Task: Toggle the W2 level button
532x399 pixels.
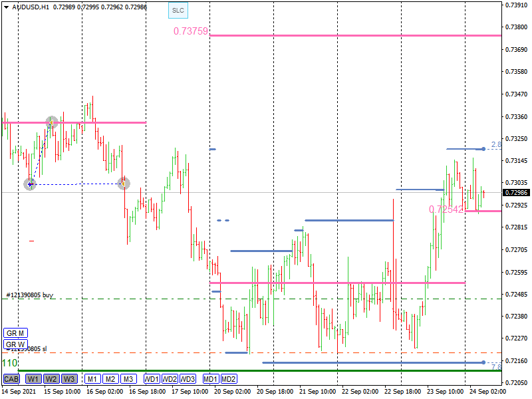Action: (x=51, y=379)
